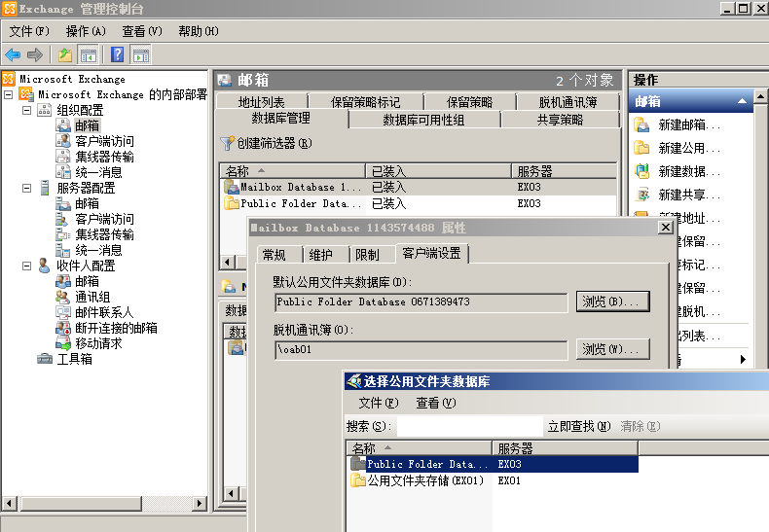The width and height of the screenshot is (769, 532).
Task: Switch to the 保留策略标记 tab
Action: click(x=365, y=102)
